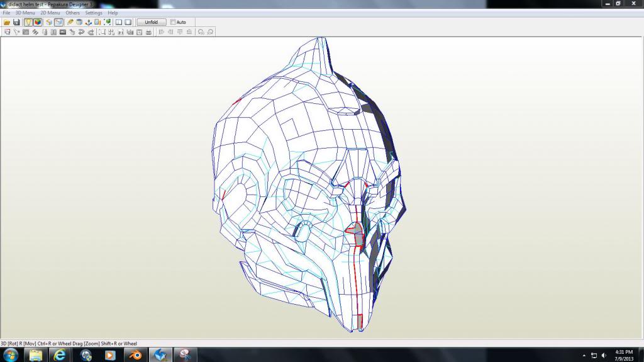Click the 3D helmet model viewport
The height and width of the screenshot is (362, 644).
308,189
